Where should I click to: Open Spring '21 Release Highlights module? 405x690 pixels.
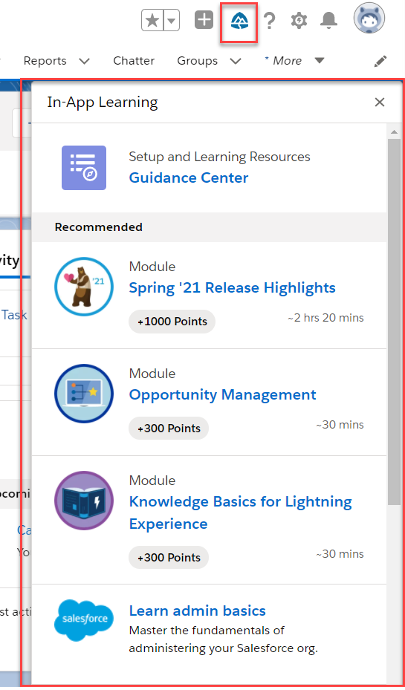coord(232,288)
